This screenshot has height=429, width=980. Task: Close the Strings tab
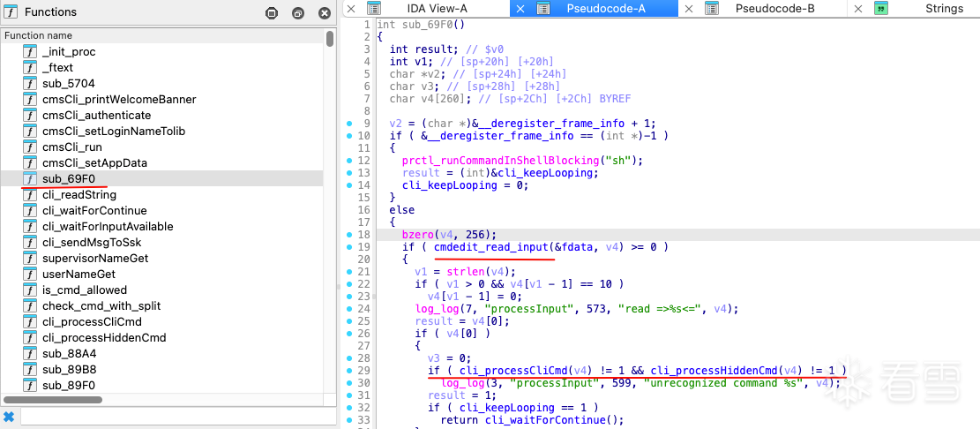(858, 8)
